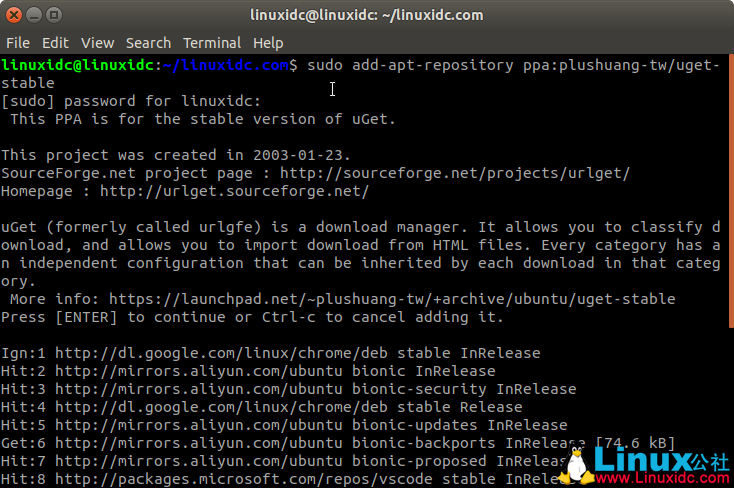The image size is (734, 488).
Task: Open the View menu
Action: click(x=97, y=43)
